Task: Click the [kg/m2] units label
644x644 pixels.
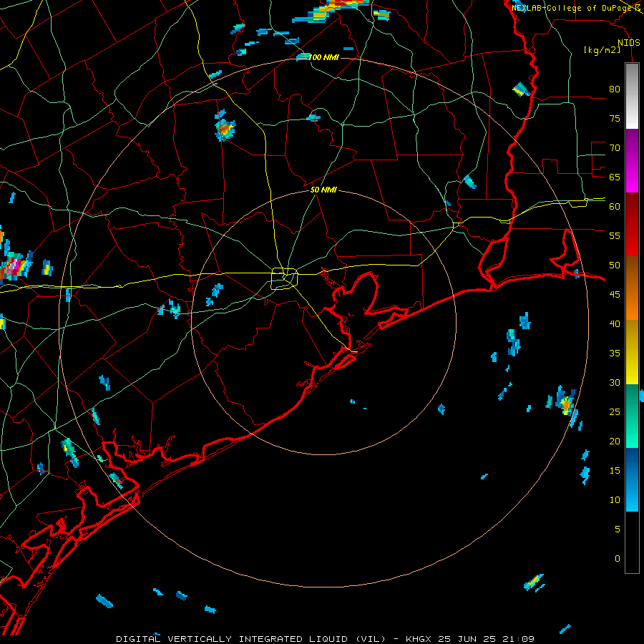Action: pyautogui.click(x=602, y=50)
